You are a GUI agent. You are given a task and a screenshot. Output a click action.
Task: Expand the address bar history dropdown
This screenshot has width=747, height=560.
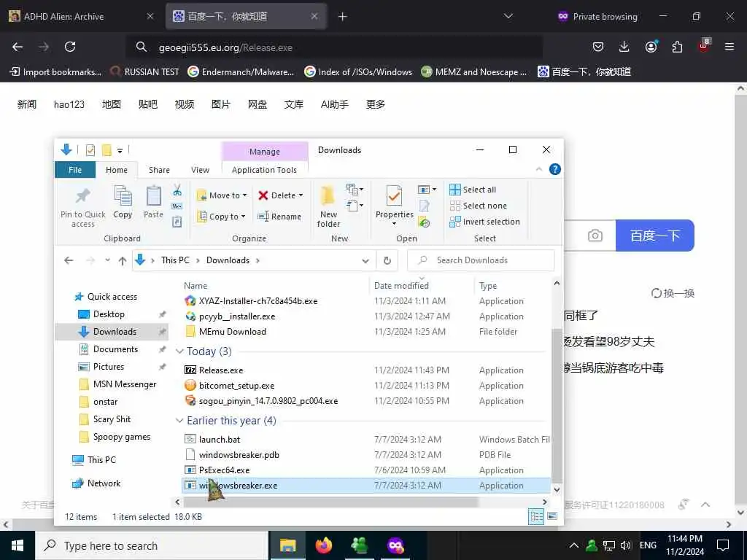coord(365,261)
